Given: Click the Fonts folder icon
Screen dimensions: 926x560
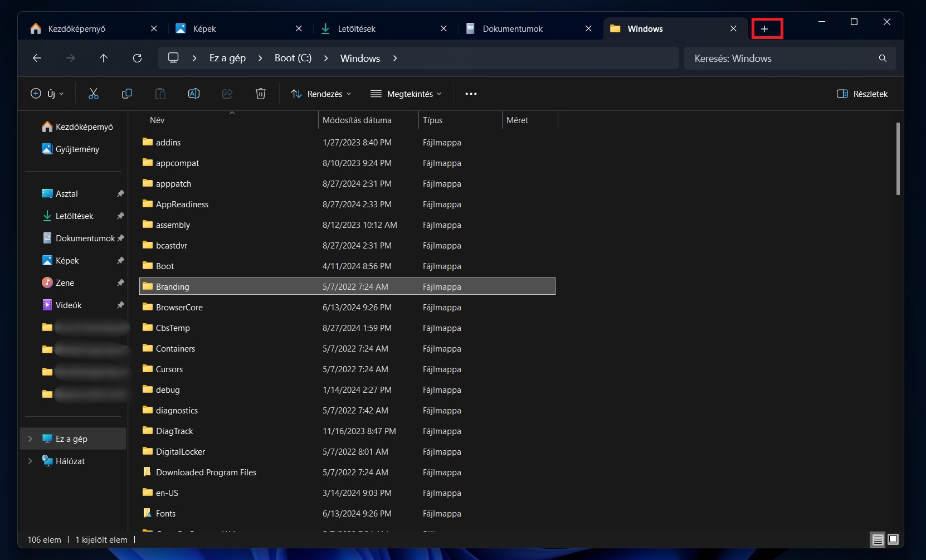Looking at the screenshot, I should (x=147, y=513).
